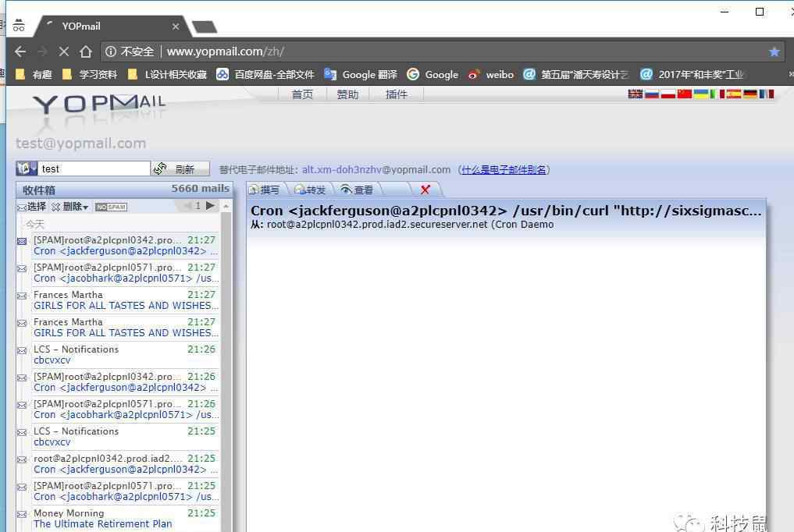Maximize the browser window

click(759, 12)
